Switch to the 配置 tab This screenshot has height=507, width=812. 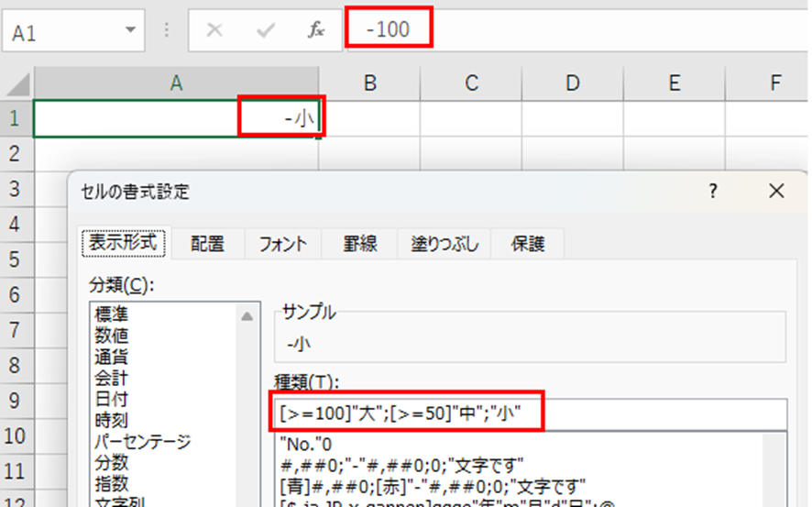point(206,244)
